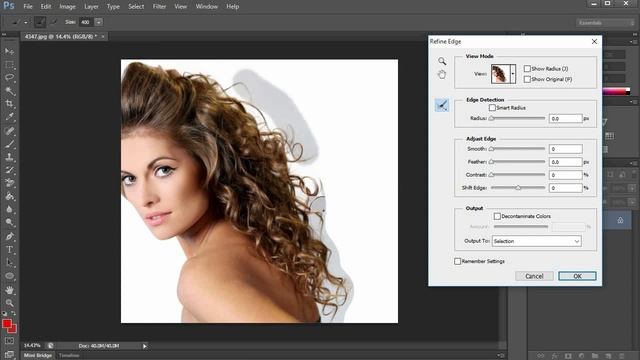The height and width of the screenshot is (360, 640).
Task: Open the Output To dropdown
Action: pyautogui.click(x=537, y=241)
